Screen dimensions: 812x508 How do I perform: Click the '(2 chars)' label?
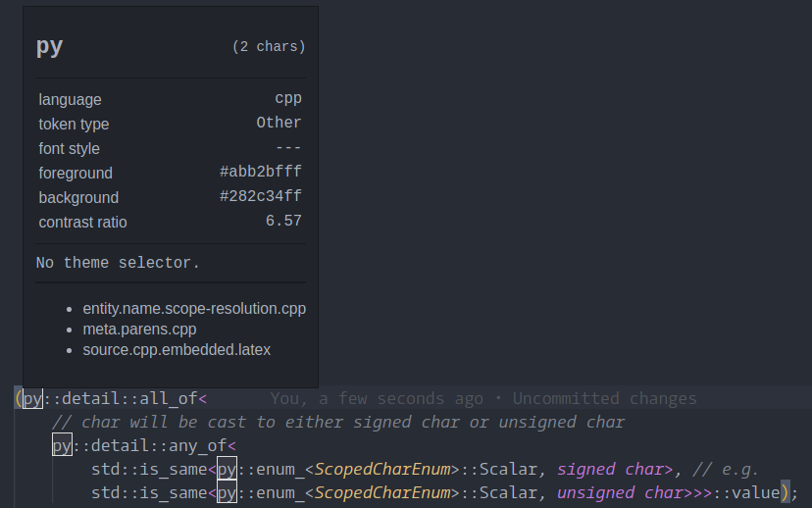269,47
